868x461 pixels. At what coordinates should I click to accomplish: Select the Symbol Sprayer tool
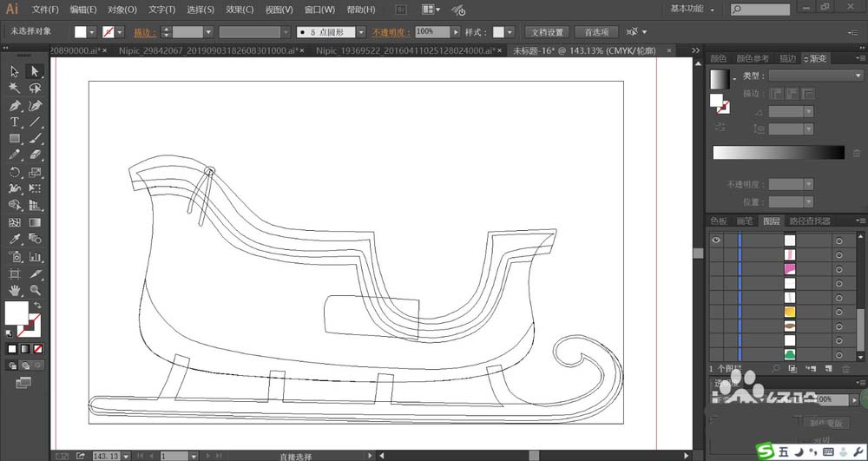15,256
